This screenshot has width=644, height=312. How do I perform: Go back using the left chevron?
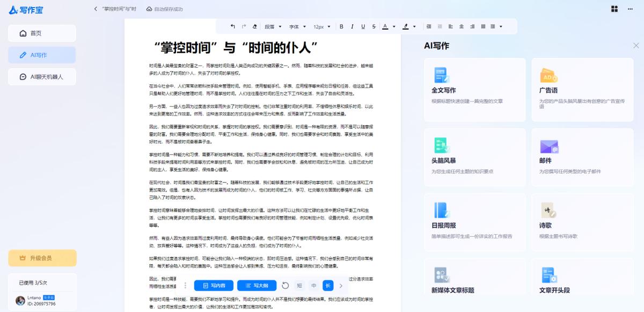pyautogui.click(x=96, y=9)
